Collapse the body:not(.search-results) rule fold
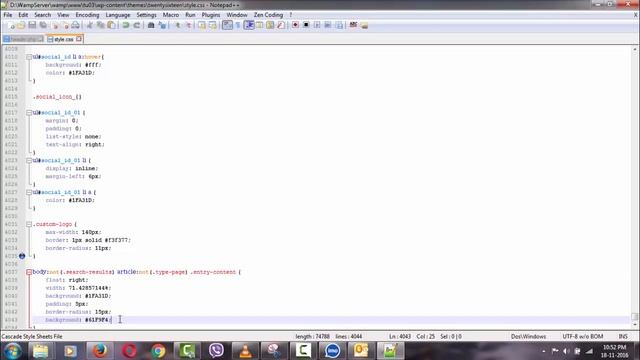 pos(29,272)
